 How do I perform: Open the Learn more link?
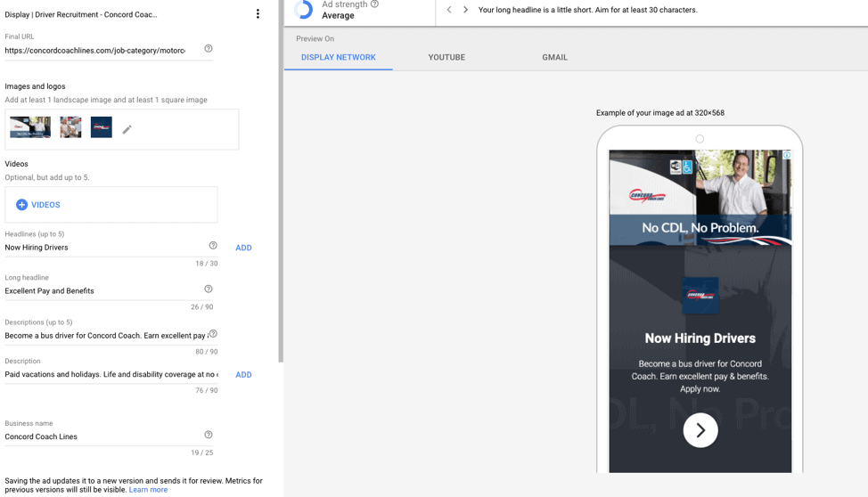point(148,490)
